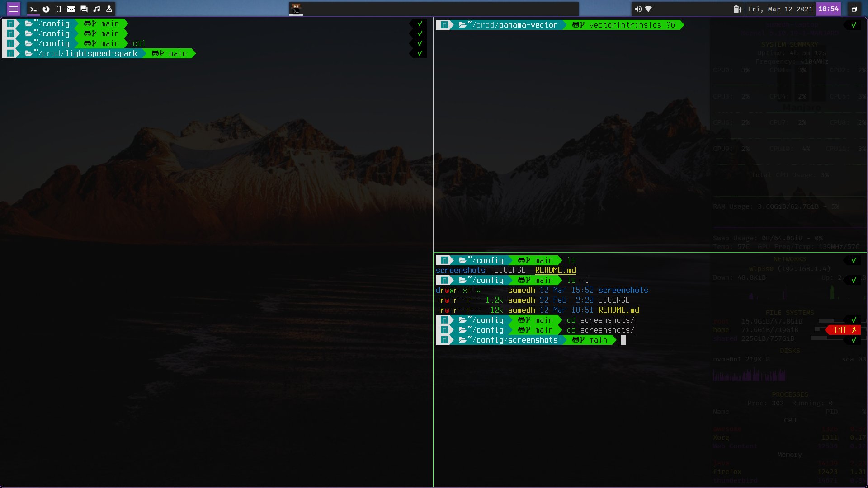Focus the panama-vector prompt terminal pane

pyautogui.click(x=570, y=136)
